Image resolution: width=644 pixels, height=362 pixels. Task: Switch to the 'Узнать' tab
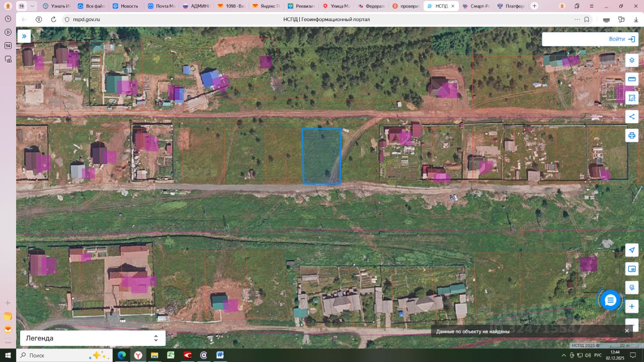[56, 6]
